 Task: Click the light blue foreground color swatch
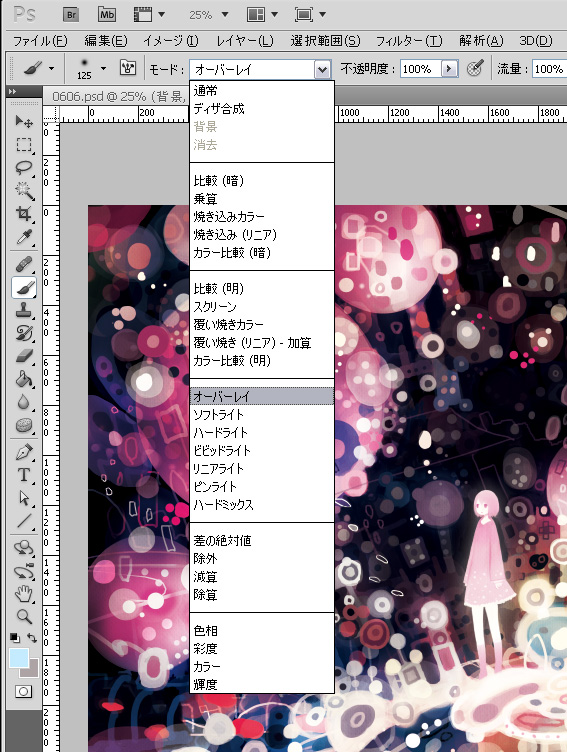[18, 658]
